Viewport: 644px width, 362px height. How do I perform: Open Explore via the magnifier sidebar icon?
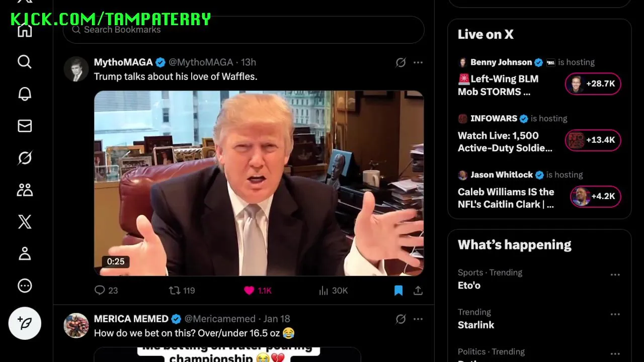click(x=25, y=62)
